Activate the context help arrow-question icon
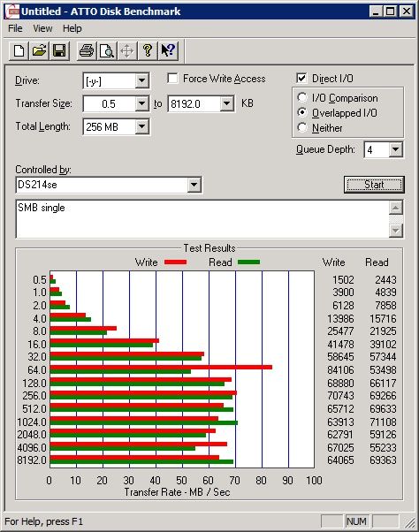Screen dimensions: 419x532 click(x=168, y=51)
